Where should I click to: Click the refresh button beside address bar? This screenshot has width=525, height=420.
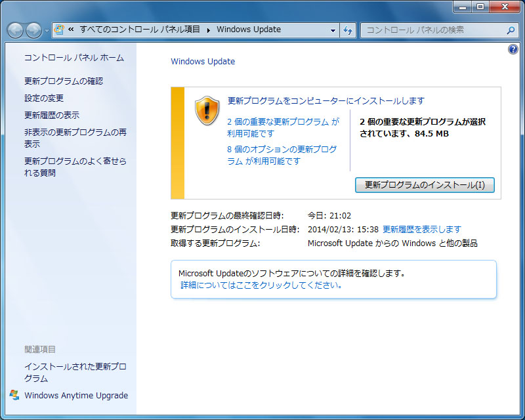[348, 30]
